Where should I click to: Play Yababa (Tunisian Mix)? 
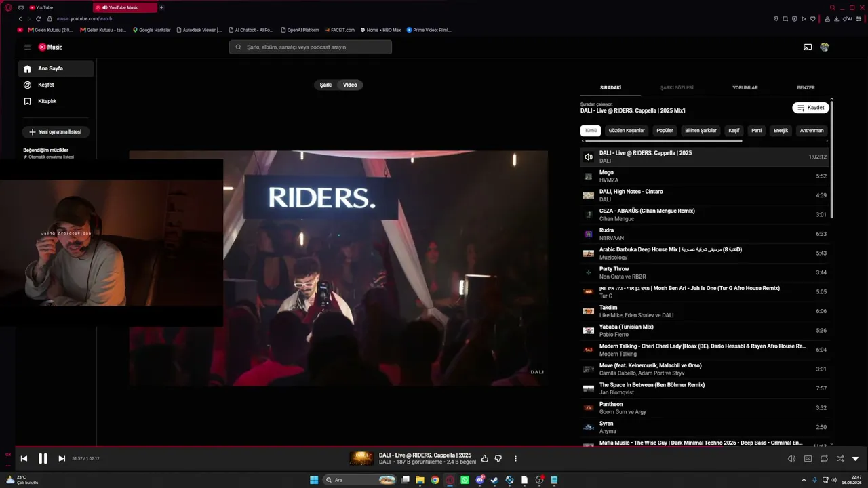click(x=705, y=331)
